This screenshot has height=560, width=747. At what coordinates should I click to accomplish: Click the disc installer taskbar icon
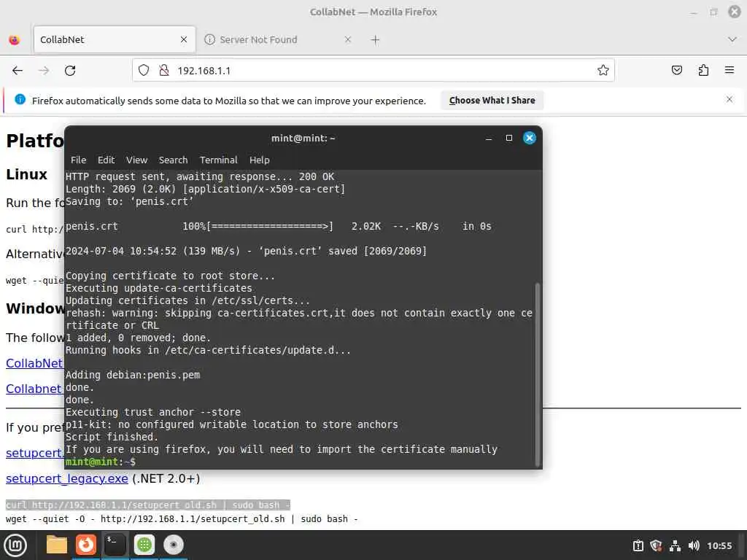point(173,544)
